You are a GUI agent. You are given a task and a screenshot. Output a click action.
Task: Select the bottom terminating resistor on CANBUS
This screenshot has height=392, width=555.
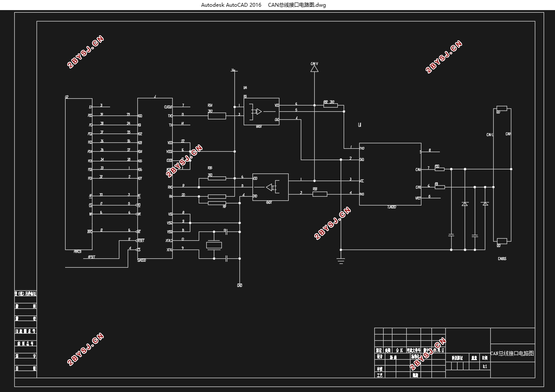tap(502, 241)
